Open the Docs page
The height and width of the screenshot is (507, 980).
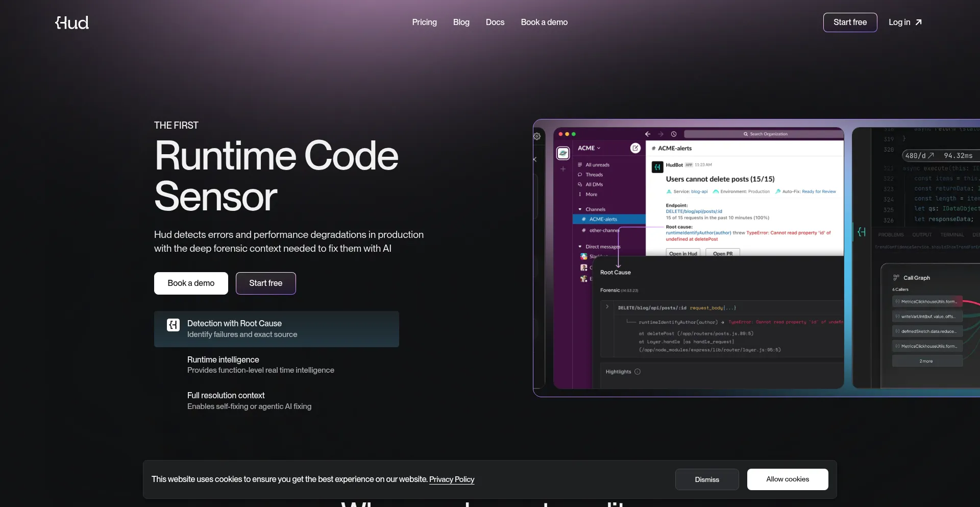495,22
